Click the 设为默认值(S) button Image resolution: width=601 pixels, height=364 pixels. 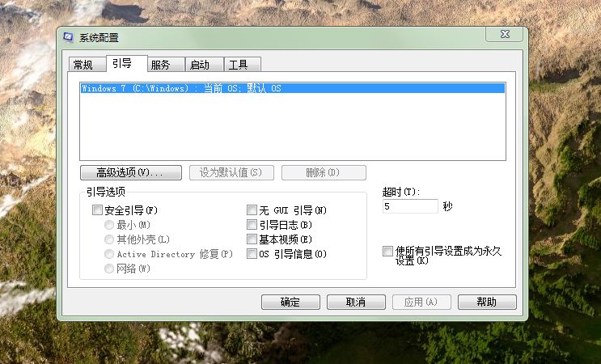click(231, 173)
